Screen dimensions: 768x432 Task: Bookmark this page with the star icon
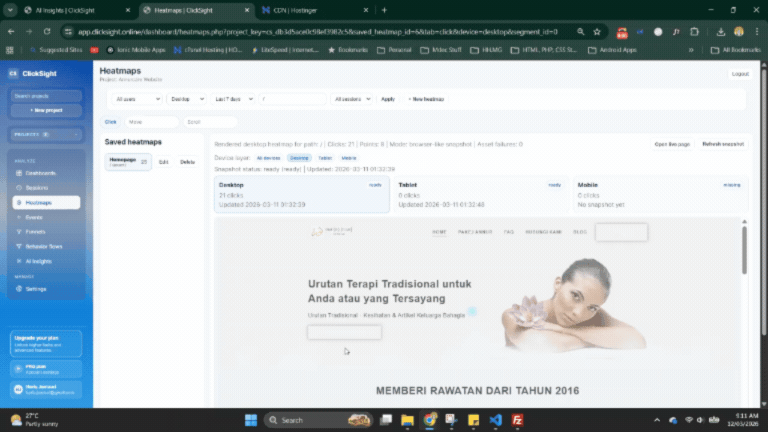point(599,31)
